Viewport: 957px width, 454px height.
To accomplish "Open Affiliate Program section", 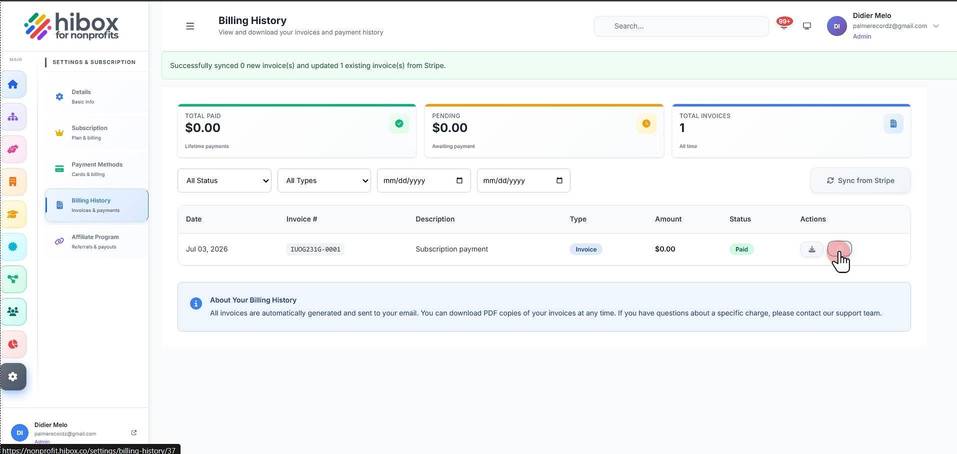I will coord(96,241).
